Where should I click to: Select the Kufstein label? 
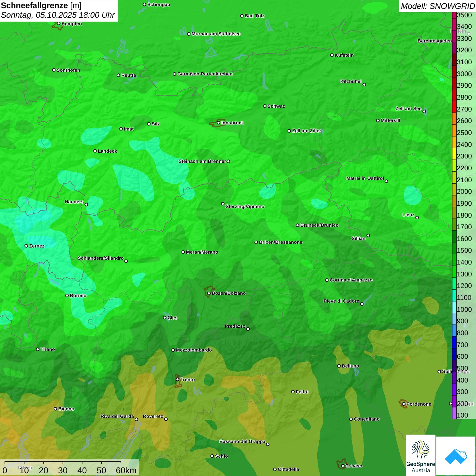[x=344, y=55]
